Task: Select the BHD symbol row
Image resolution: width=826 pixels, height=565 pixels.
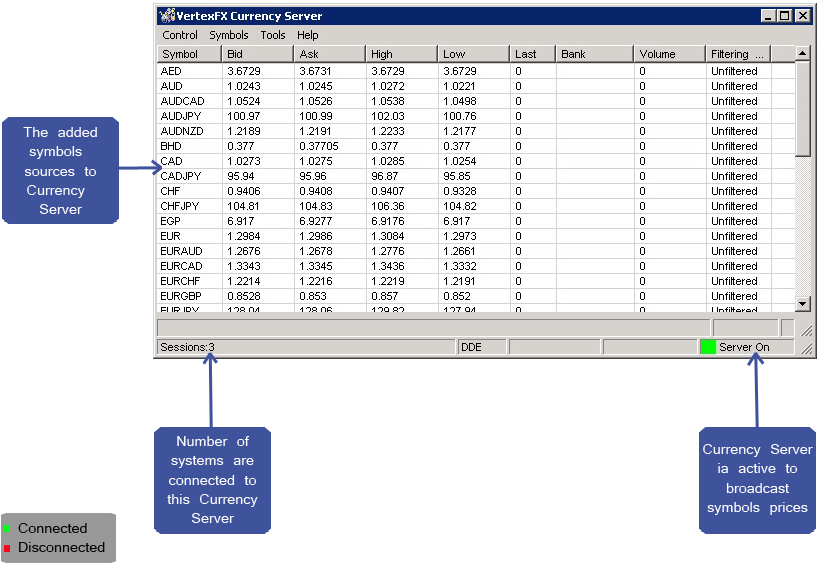Action: [476, 146]
